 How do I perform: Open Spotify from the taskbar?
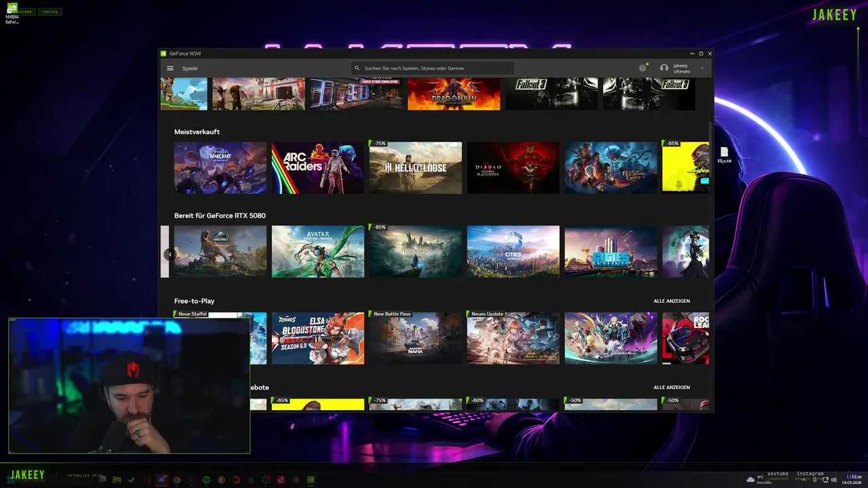coord(206,480)
